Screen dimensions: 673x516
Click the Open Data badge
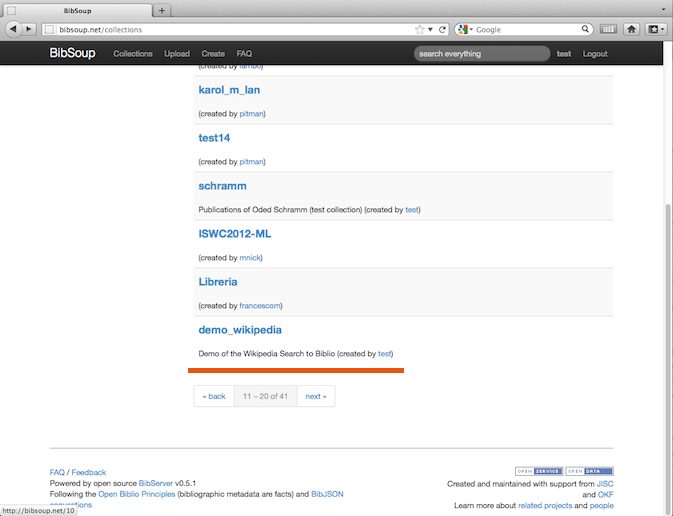click(x=589, y=471)
